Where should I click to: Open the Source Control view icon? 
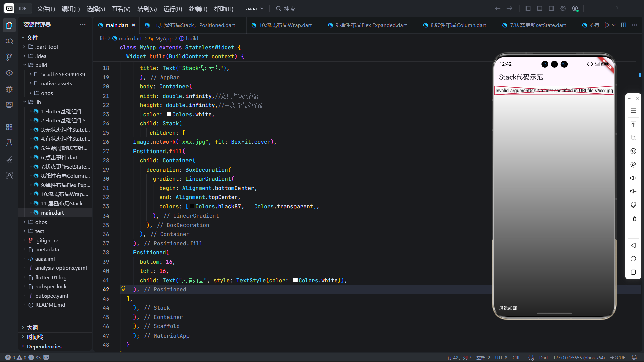coord(9,57)
